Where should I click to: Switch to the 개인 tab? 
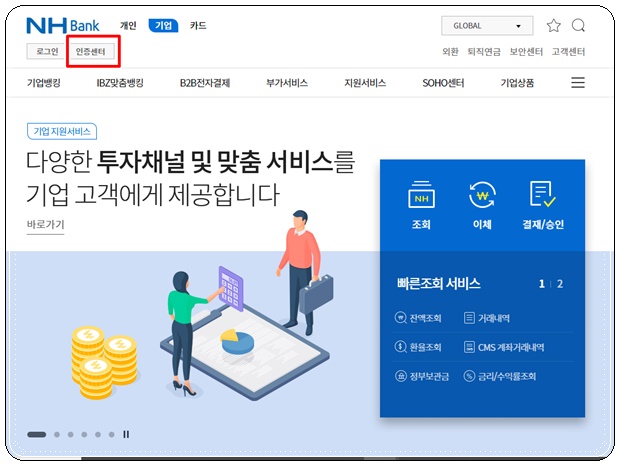coord(128,26)
